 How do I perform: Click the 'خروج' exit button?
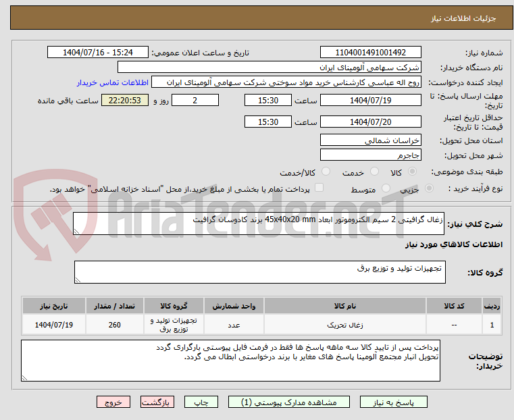113,402
